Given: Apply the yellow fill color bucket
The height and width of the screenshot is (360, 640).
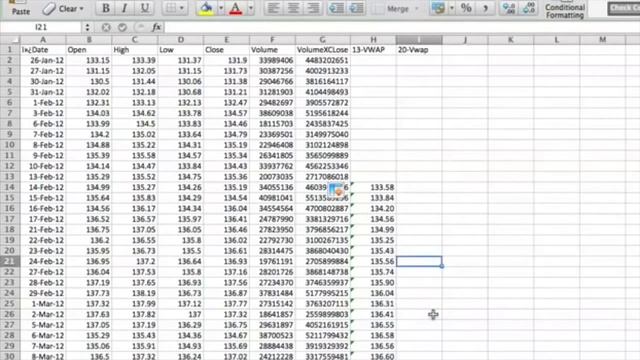Looking at the screenshot, I should (x=206, y=8).
